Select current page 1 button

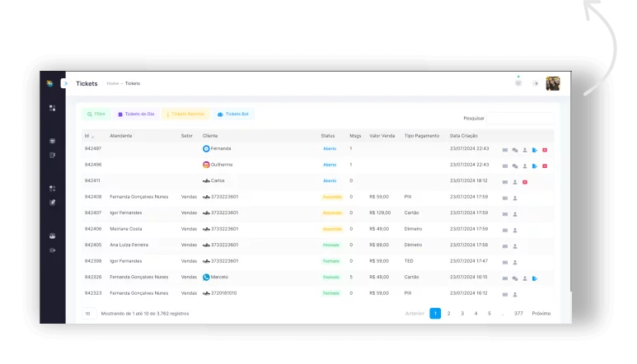435,313
